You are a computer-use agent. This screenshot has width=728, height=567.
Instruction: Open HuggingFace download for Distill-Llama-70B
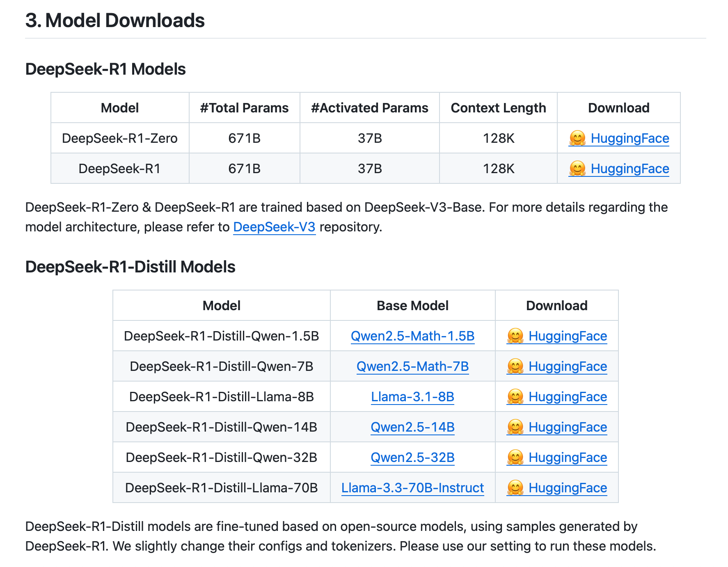(x=557, y=488)
